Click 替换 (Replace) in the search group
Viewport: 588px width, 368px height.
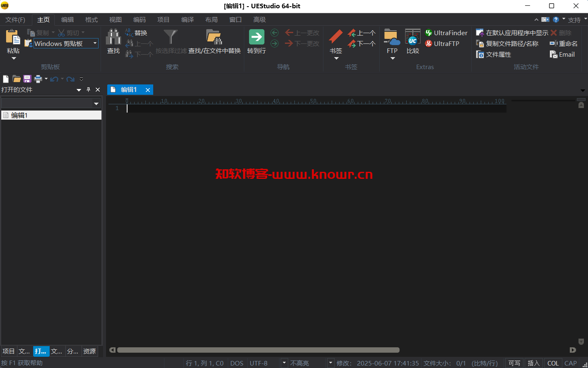point(136,33)
